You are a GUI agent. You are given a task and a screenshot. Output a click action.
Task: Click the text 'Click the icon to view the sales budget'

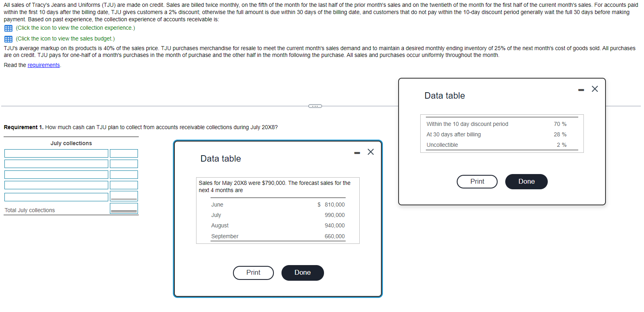65,39
